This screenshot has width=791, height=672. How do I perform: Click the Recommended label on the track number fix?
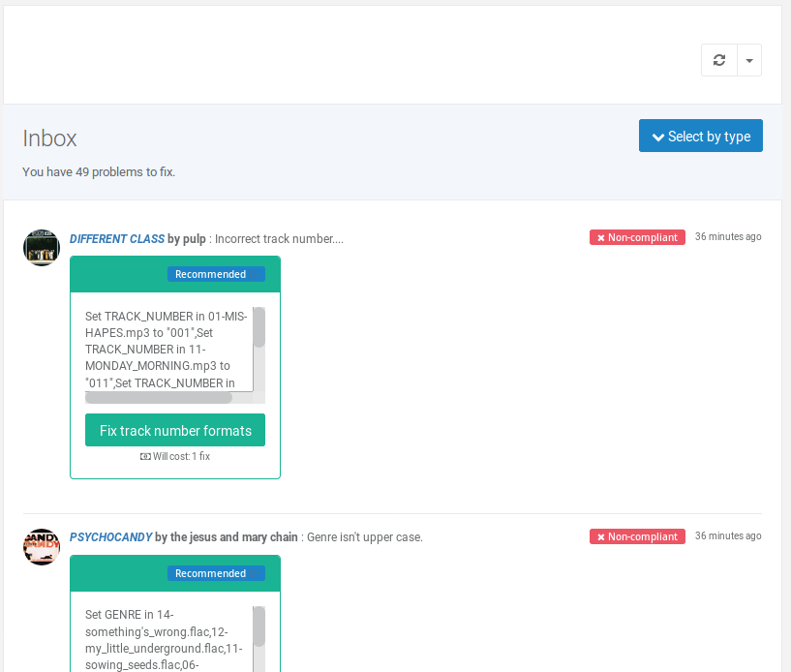tap(216, 274)
